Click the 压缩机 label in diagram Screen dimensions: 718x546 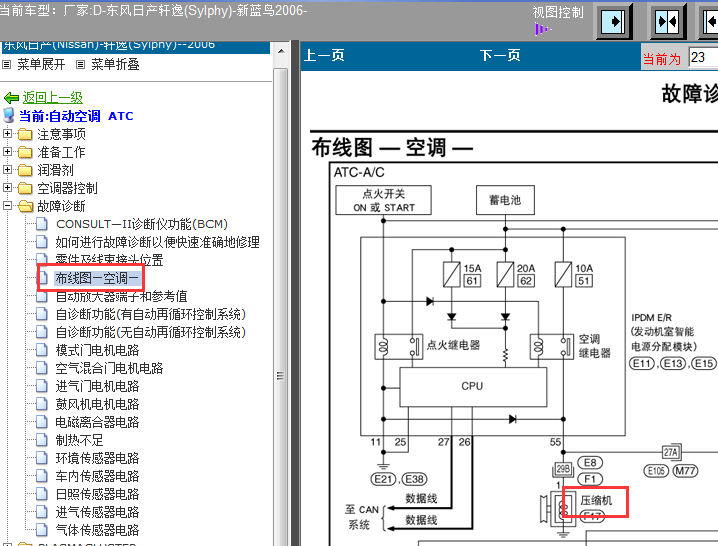[x=596, y=500]
